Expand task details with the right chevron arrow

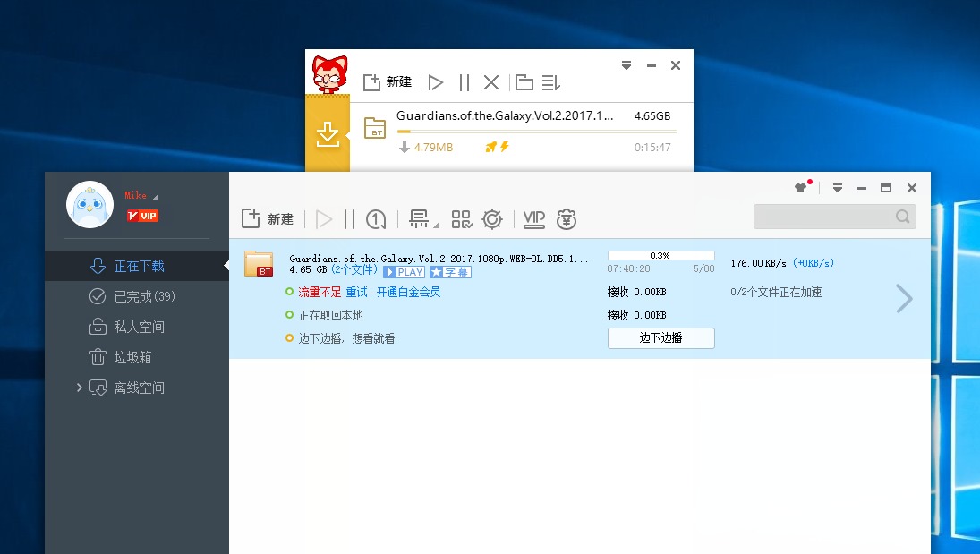click(904, 298)
